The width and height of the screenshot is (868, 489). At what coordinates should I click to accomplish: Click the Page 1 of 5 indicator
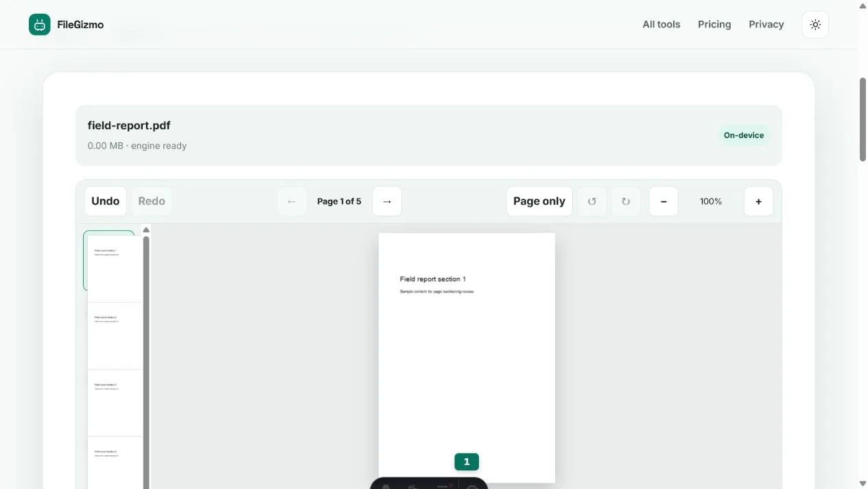click(339, 201)
